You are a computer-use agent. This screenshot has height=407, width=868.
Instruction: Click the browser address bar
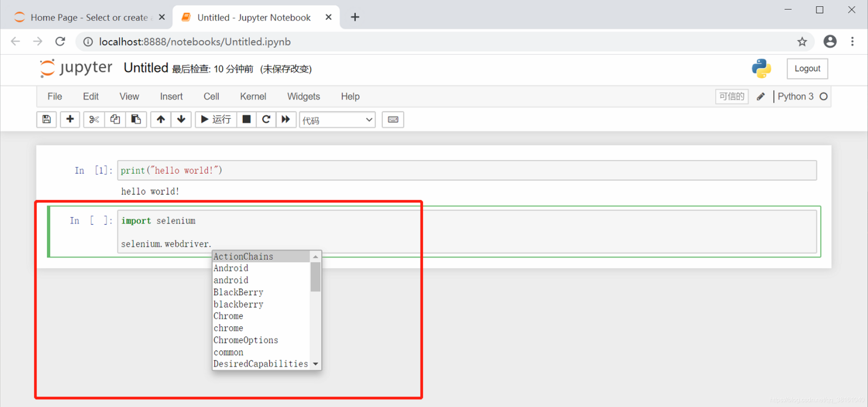pos(271,41)
